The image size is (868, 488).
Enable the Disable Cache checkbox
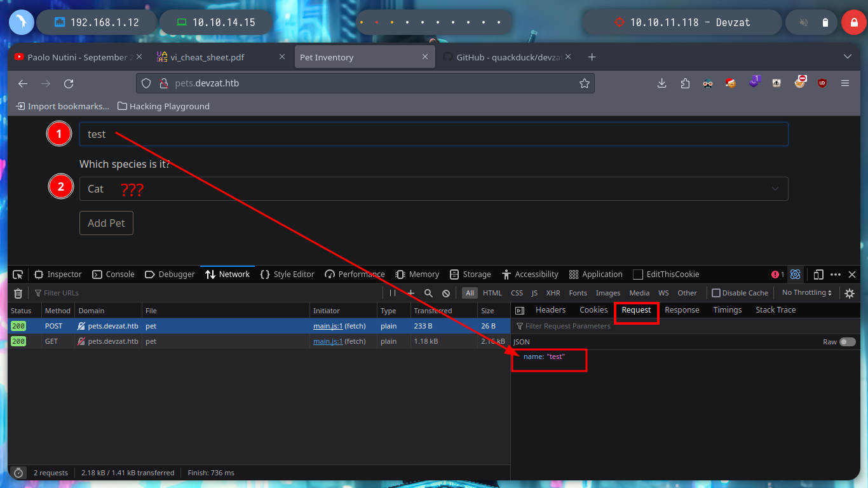716,293
